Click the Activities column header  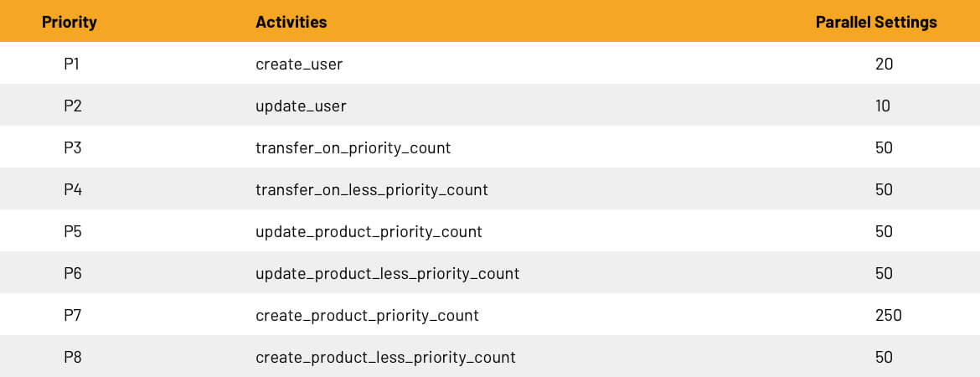pyautogui.click(x=291, y=23)
